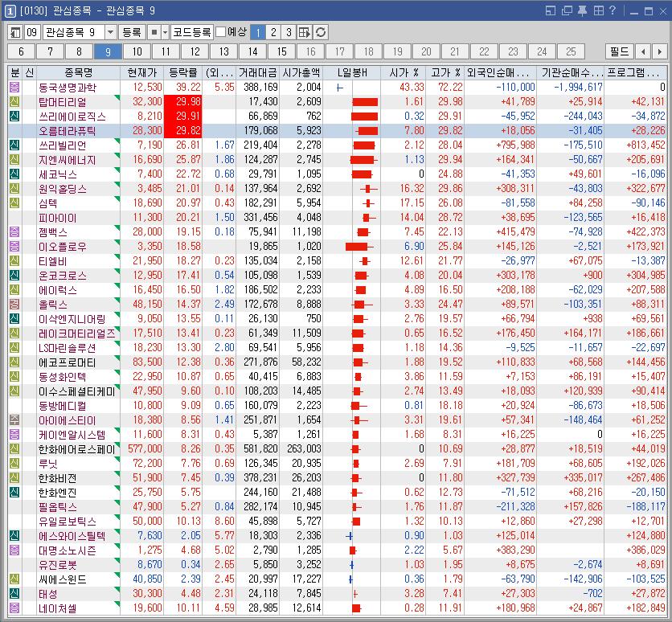
Task: Click the pin window icon in title bar
Action: [582, 10]
